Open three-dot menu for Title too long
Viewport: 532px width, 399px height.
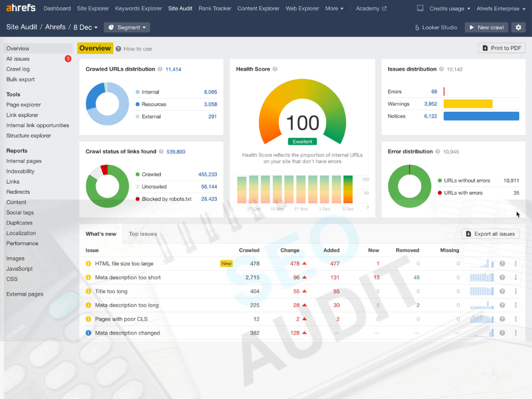(x=516, y=292)
